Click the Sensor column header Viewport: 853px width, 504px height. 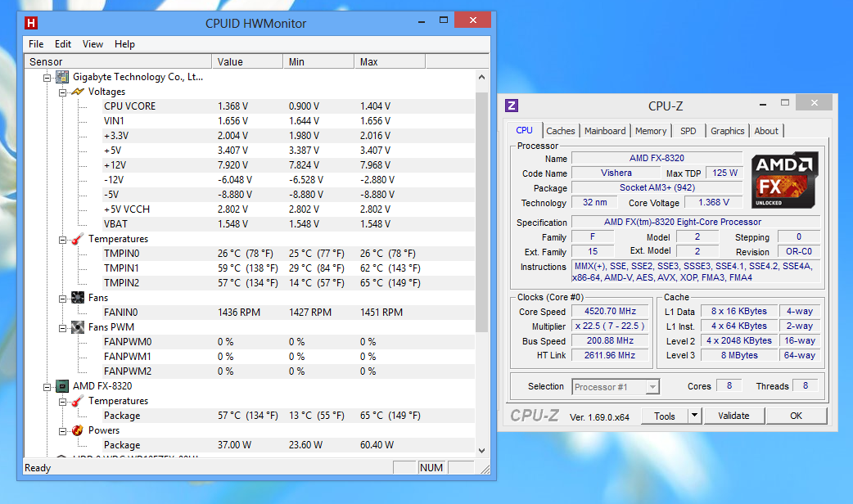tap(118, 61)
